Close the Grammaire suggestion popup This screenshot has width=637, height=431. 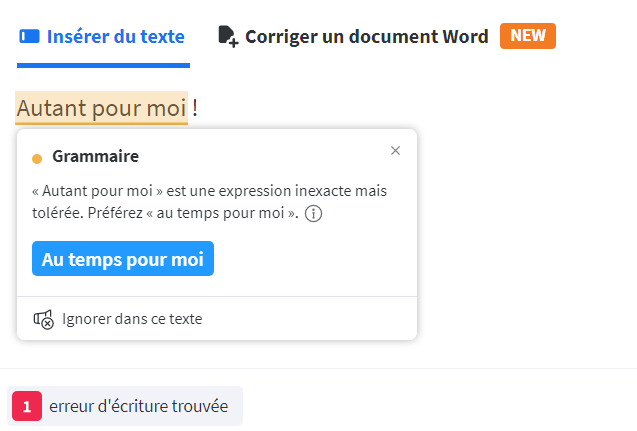[395, 151]
